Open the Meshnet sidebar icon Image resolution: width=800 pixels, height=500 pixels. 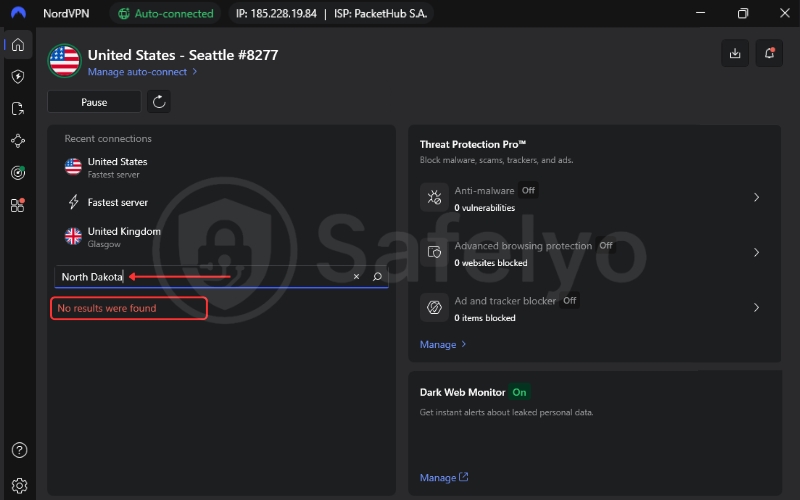click(x=18, y=141)
